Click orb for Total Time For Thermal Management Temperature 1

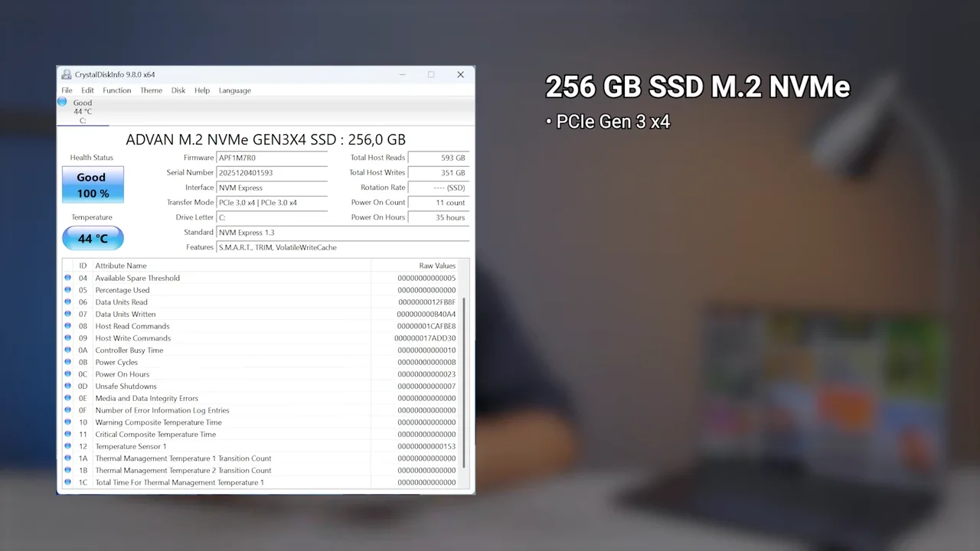pyautogui.click(x=67, y=482)
